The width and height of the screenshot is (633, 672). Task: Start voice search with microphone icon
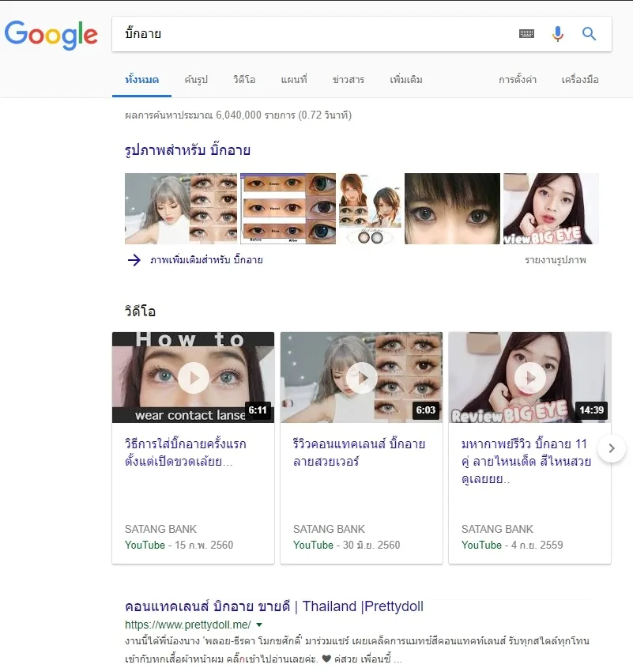pos(558,33)
